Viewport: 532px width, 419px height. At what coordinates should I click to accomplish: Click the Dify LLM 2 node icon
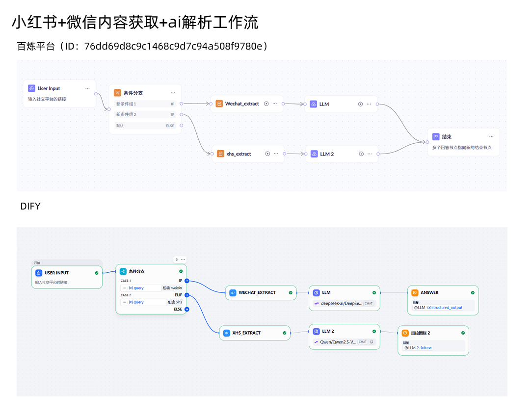point(316,331)
